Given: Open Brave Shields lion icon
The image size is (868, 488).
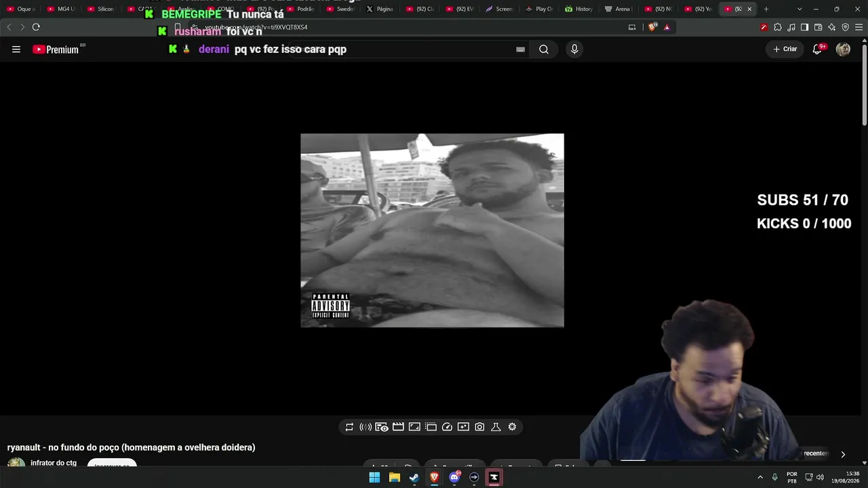Looking at the screenshot, I should coord(652,27).
